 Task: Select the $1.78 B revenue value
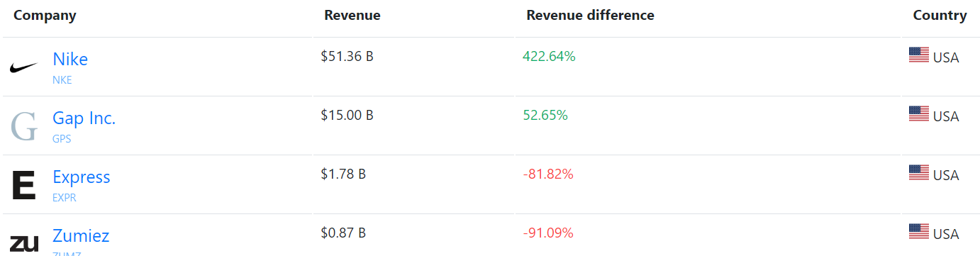click(343, 174)
